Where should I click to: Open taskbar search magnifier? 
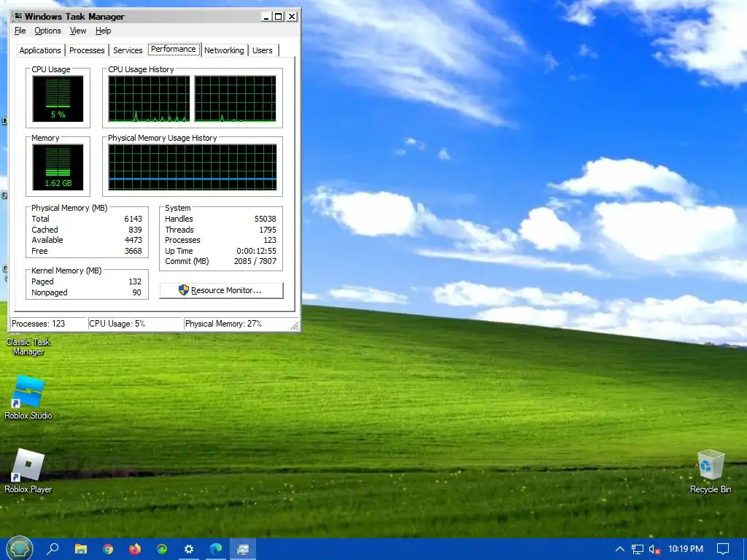click(x=53, y=549)
